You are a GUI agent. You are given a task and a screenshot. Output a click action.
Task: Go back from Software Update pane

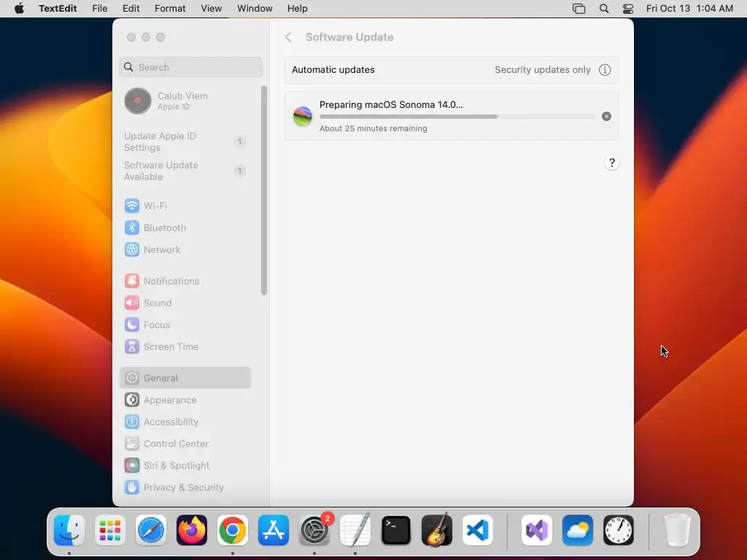(x=288, y=37)
